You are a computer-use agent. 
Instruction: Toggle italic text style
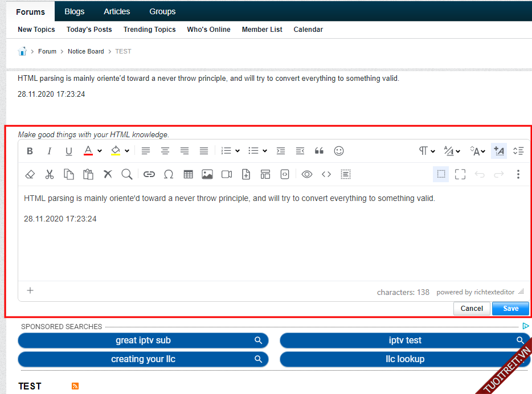pyautogui.click(x=50, y=151)
